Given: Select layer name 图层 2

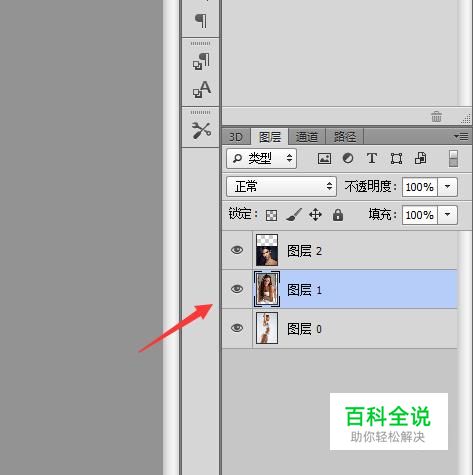Looking at the screenshot, I should pyautogui.click(x=304, y=251).
